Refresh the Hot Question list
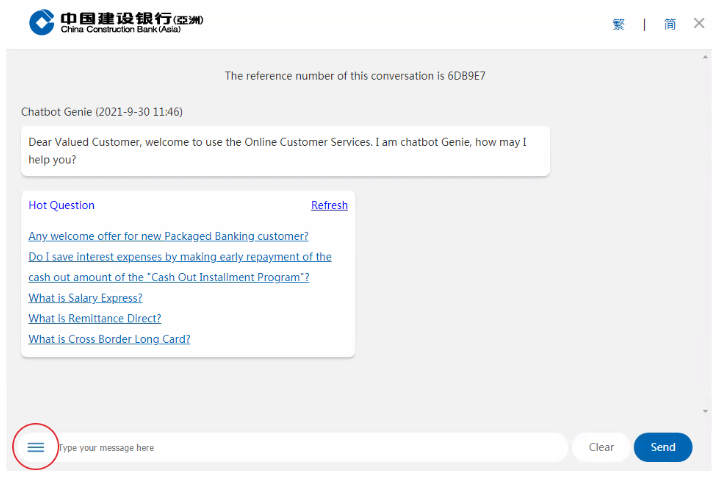717x479 pixels. 329,205
